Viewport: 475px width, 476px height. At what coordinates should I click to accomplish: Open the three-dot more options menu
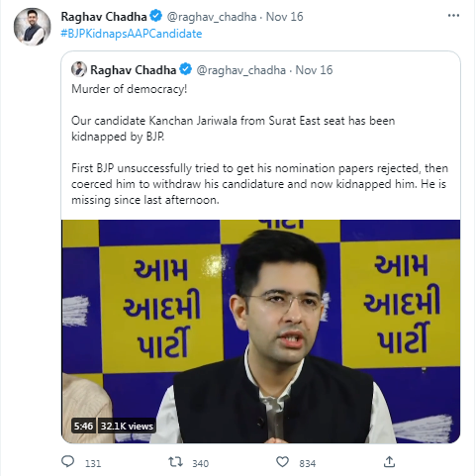[453, 16]
